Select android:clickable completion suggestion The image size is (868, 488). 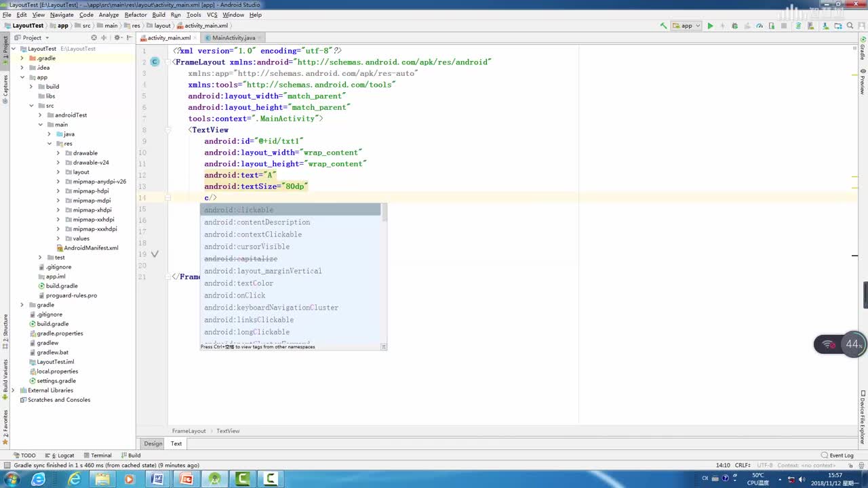(290, 210)
